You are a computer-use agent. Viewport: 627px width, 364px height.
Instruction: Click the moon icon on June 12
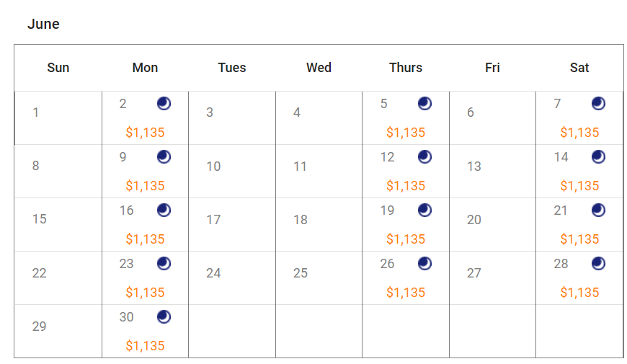pyautogui.click(x=424, y=157)
